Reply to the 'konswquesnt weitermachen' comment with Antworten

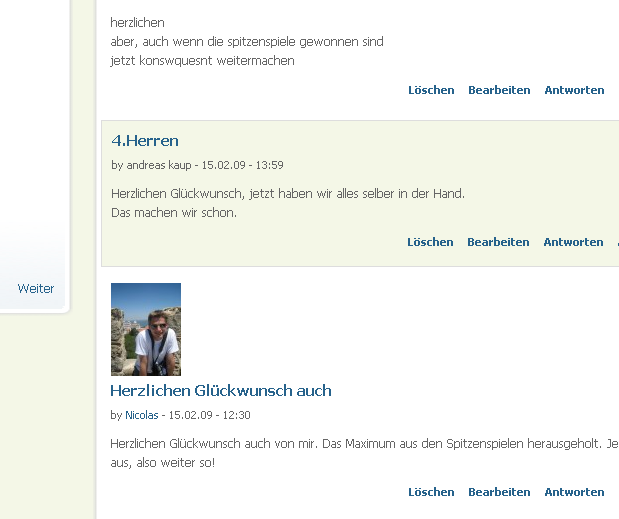point(574,90)
